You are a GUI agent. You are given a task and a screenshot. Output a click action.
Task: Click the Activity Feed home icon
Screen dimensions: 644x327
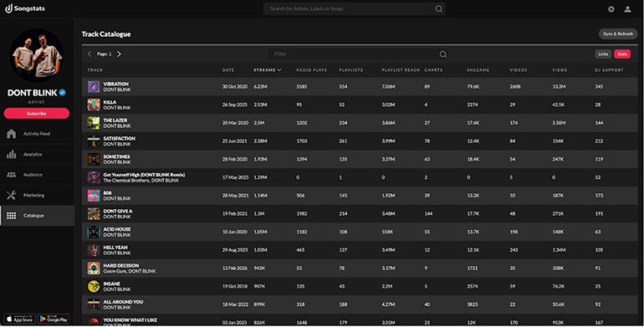tap(12, 134)
